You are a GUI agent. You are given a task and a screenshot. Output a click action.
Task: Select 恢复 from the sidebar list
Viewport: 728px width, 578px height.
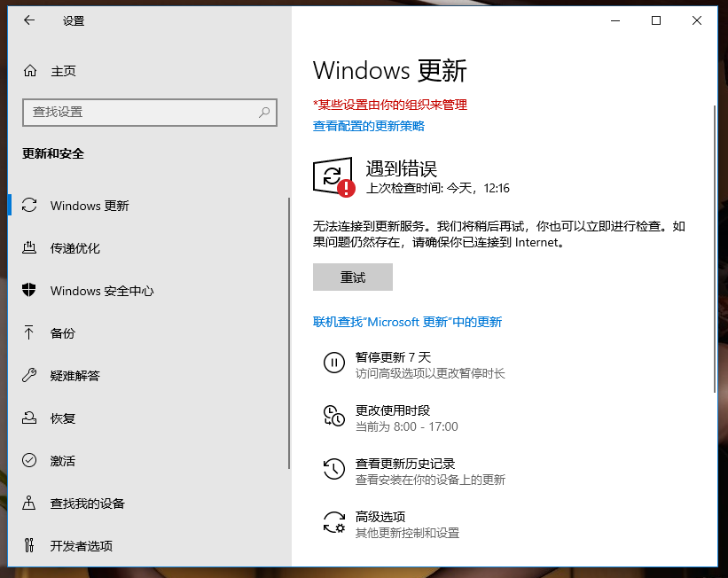point(63,418)
